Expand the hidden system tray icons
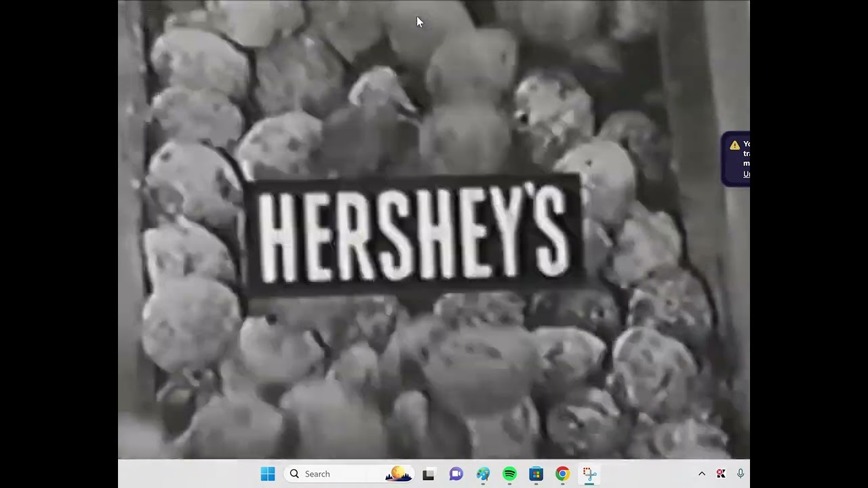Viewport: 868px width, 488px height. tap(702, 474)
